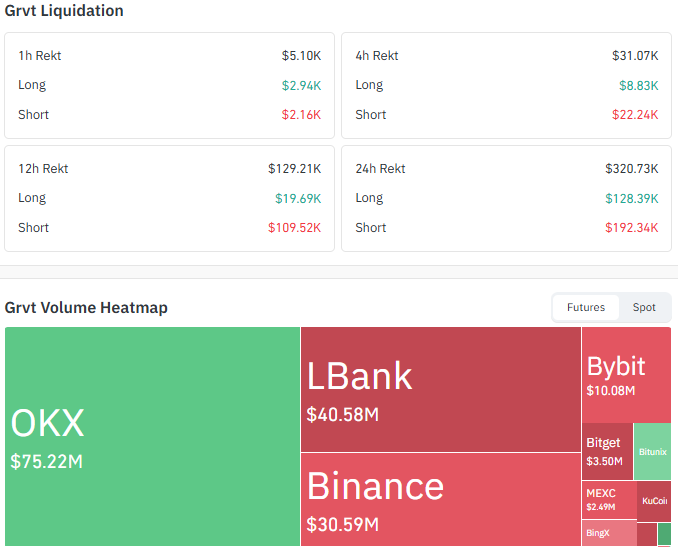
Task: Click the 1h Rekt total $5.10K
Action: 301,56
